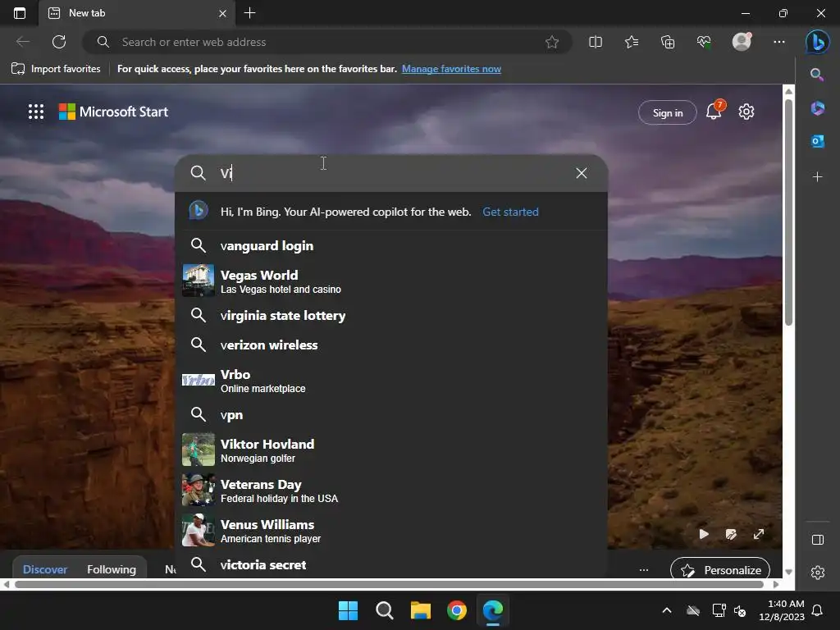
Task: Add this page to favorites star
Action: coord(552,42)
